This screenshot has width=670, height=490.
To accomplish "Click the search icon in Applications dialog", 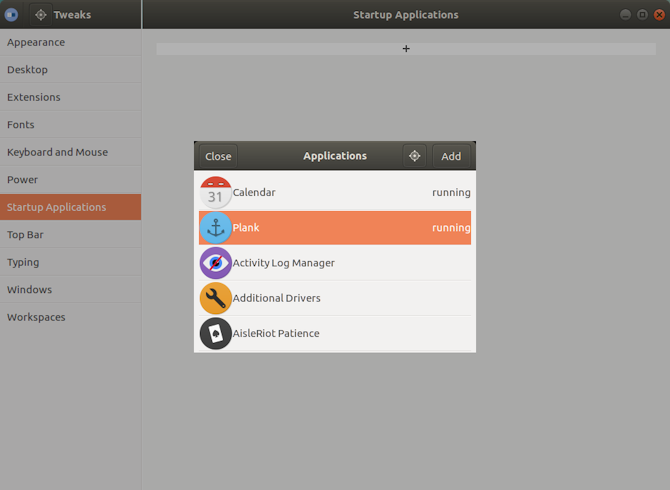I will click(x=414, y=156).
